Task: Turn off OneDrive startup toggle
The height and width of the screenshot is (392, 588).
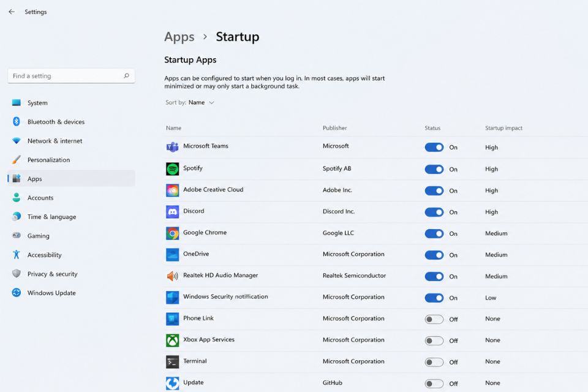Action: point(434,255)
